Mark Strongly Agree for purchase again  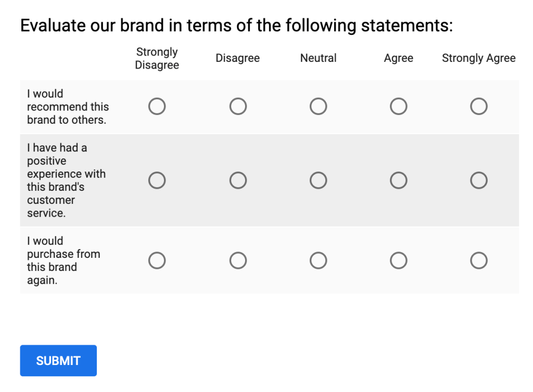[479, 260]
